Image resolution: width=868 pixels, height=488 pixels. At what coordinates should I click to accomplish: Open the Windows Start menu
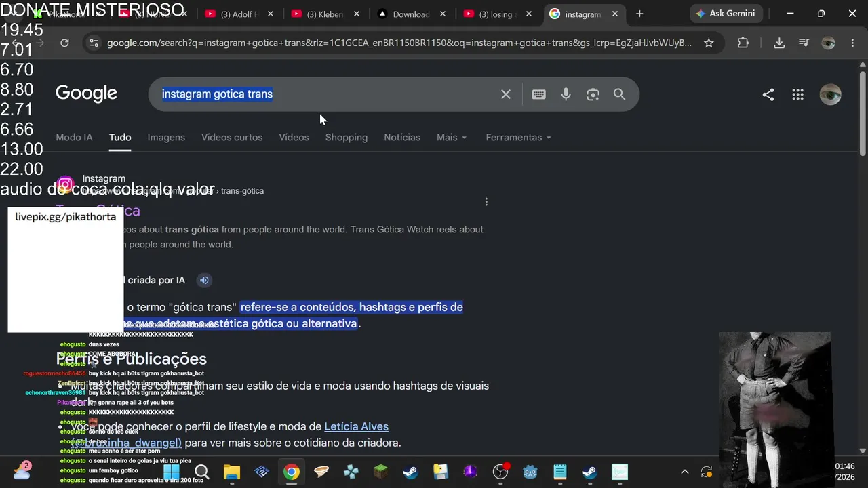point(172,472)
